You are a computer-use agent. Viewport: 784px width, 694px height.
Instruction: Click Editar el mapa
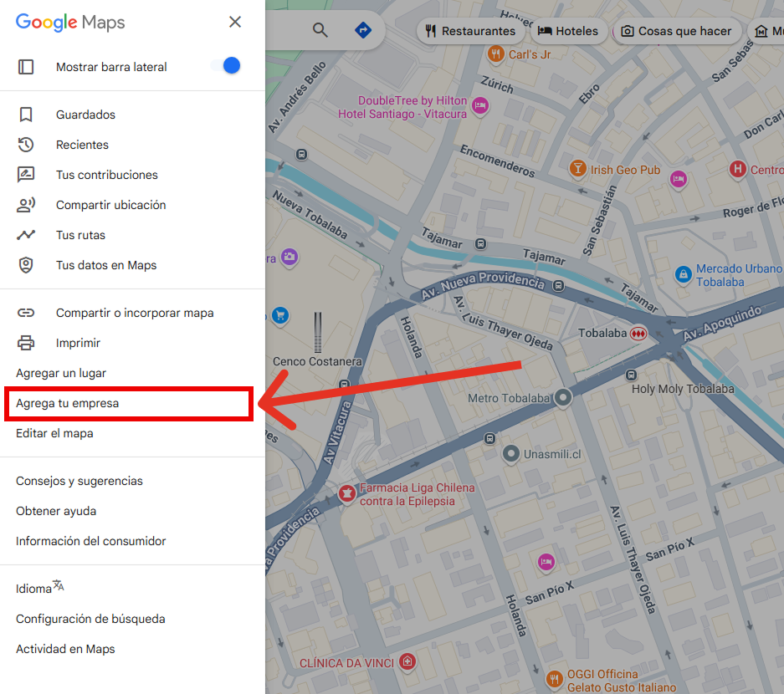click(x=132, y=433)
